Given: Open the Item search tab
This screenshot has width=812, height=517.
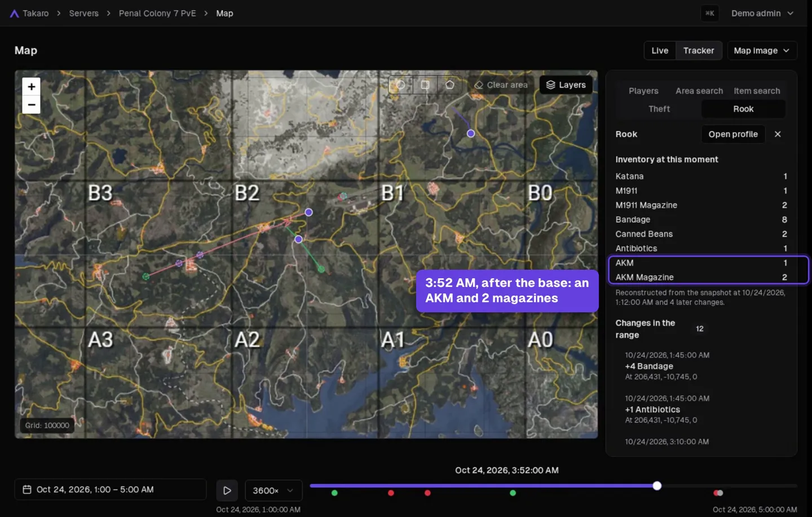Looking at the screenshot, I should [757, 91].
